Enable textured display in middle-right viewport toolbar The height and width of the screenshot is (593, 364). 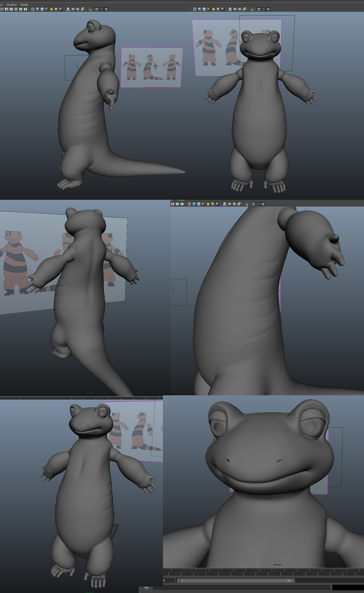[203, 204]
